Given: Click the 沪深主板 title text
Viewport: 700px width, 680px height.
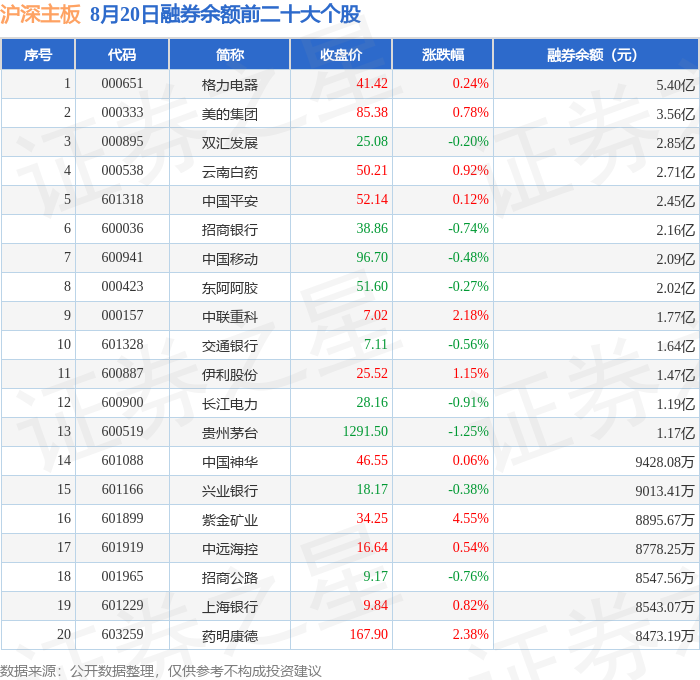Looking at the screenshot, I should point(40,14).
